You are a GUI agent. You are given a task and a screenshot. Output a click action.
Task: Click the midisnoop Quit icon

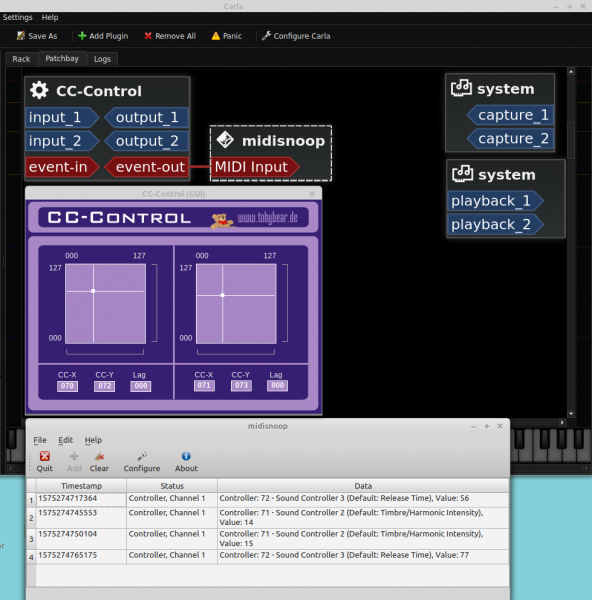pyautogui.click(x=45, y=456)
